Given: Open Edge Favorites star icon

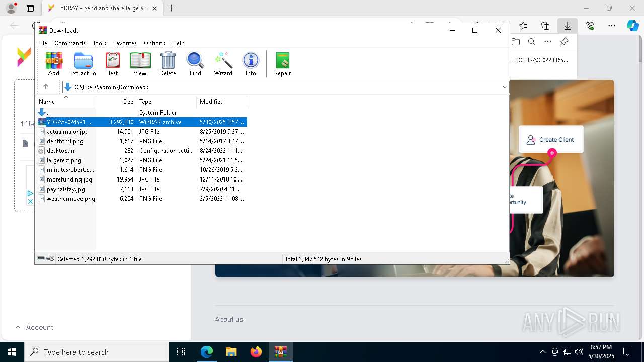Looking at the screenshot, I should pyautogui.click(x=523, y=26).
